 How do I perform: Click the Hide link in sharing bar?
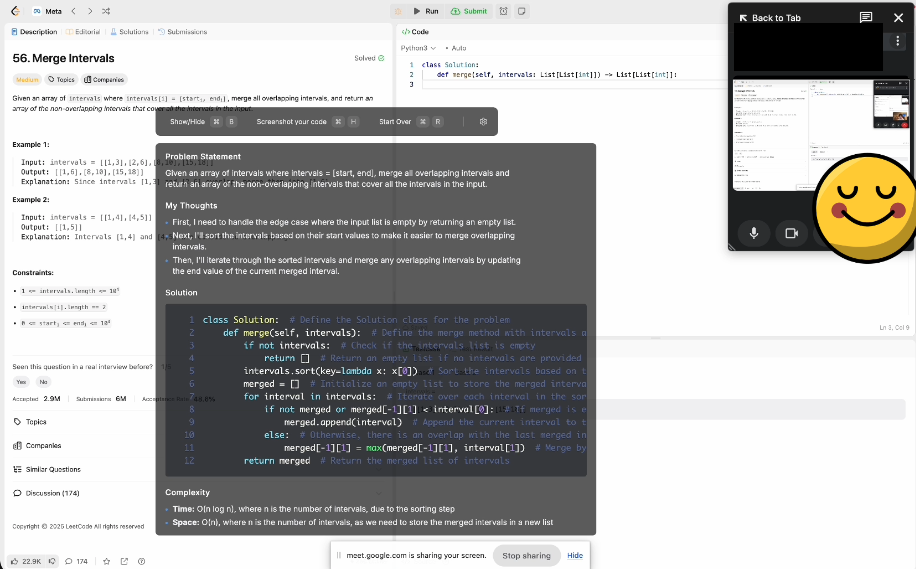click(575, 556)
